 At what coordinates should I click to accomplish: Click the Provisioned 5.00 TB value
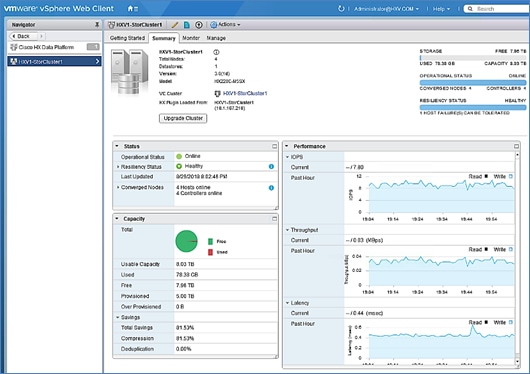[x=185, y=296]
